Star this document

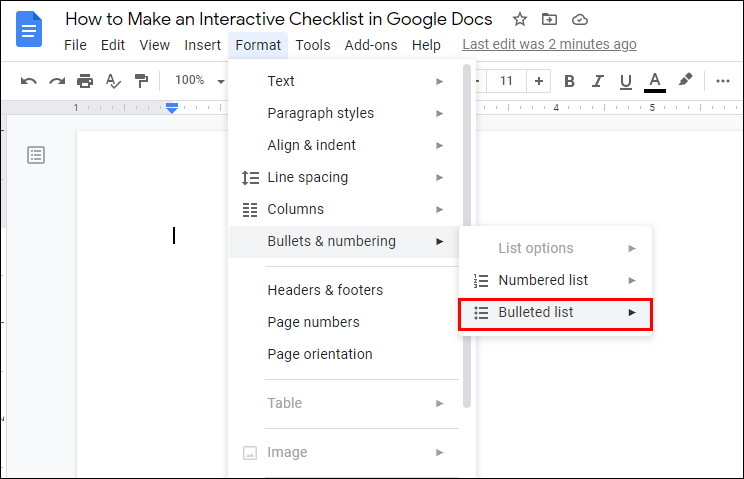pyautogui.click(x=519, y=19)
